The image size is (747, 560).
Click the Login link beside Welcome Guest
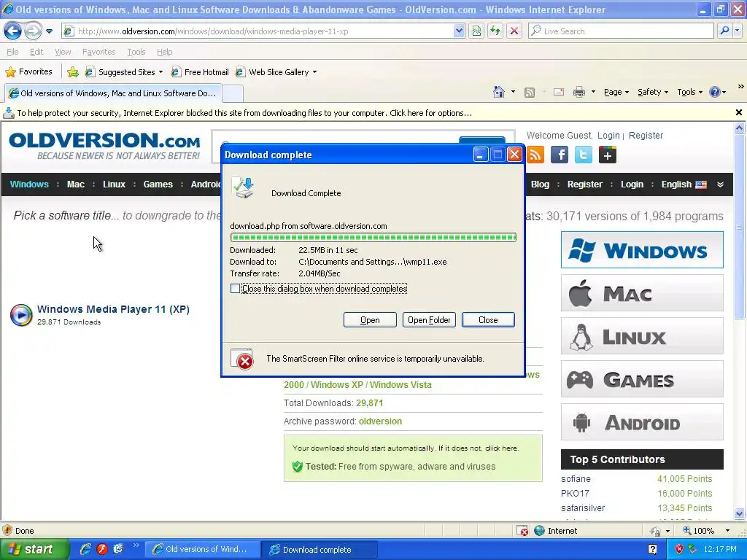(608, 136)
